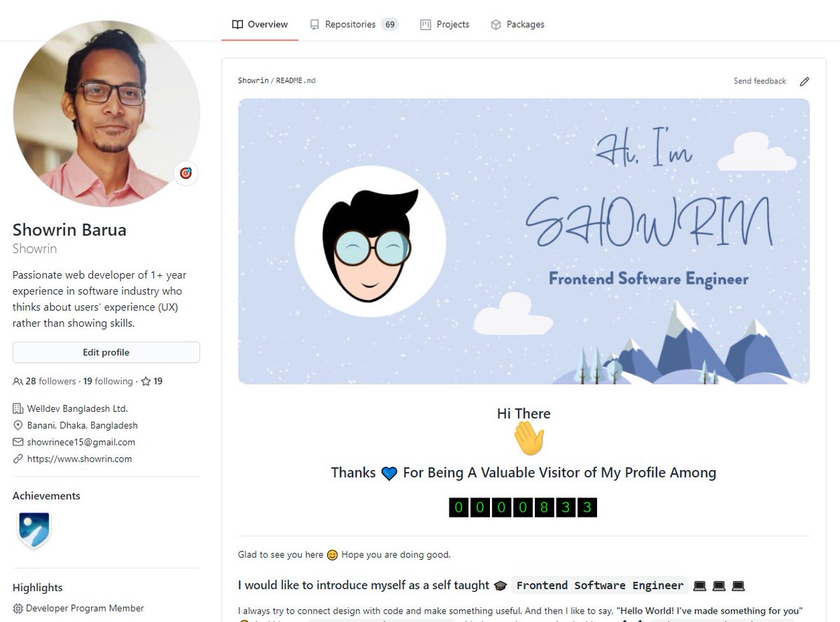Click the dartboard status emoji on the avatar
Viewport: 840px width, 622px height.
[x=185, y=173]
